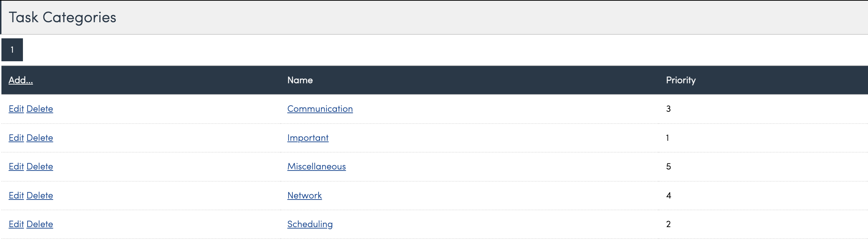
Task: Open the Communication category name link
Action: point(320,109)
